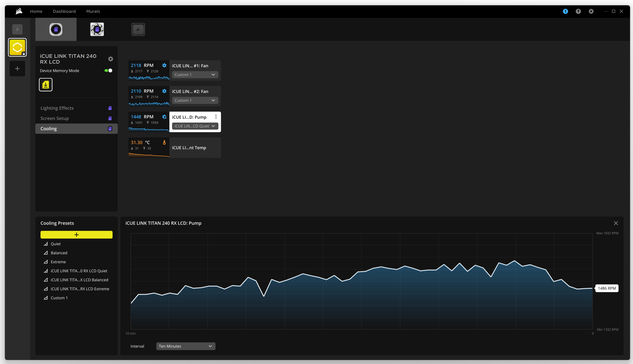
Task: Open TITAN 240 RX LCD device settings gear
Action: point(111,59)
